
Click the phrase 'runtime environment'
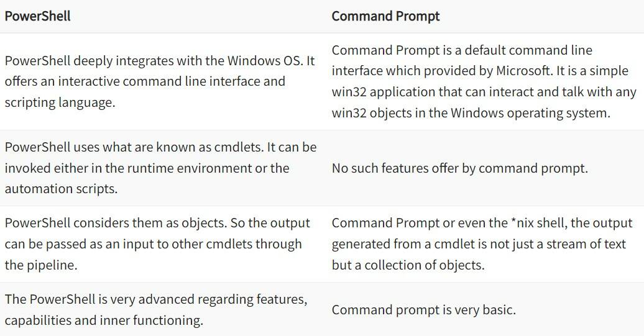pos(209,168)
